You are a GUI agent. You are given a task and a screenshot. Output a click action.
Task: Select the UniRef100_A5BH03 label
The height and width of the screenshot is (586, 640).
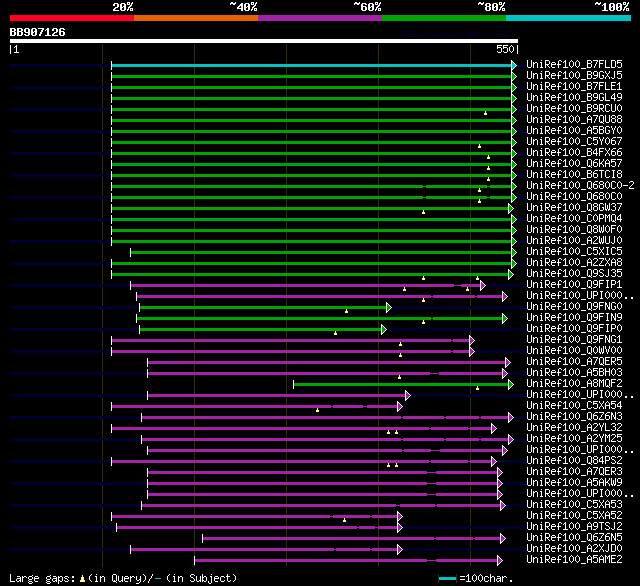(574, 373)
